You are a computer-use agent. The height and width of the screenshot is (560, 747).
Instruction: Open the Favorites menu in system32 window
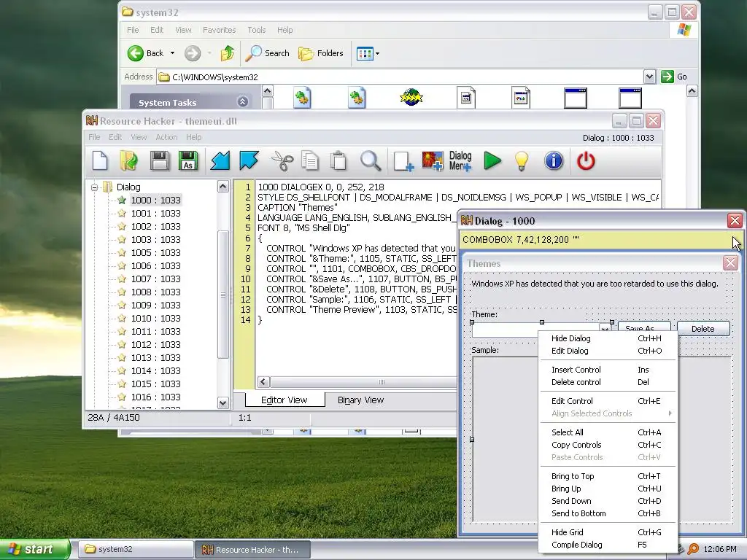pos(219,30)
